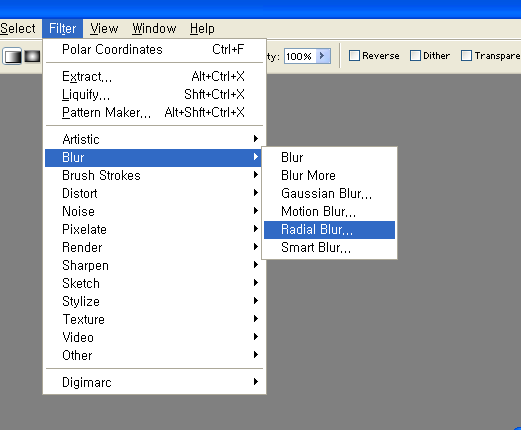Expand the Texture submenu

(154, 319)
